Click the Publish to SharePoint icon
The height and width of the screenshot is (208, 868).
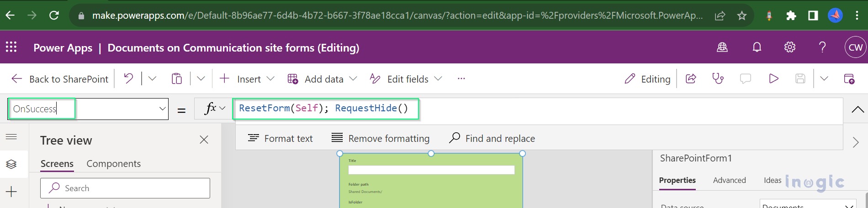coord(849,78)
